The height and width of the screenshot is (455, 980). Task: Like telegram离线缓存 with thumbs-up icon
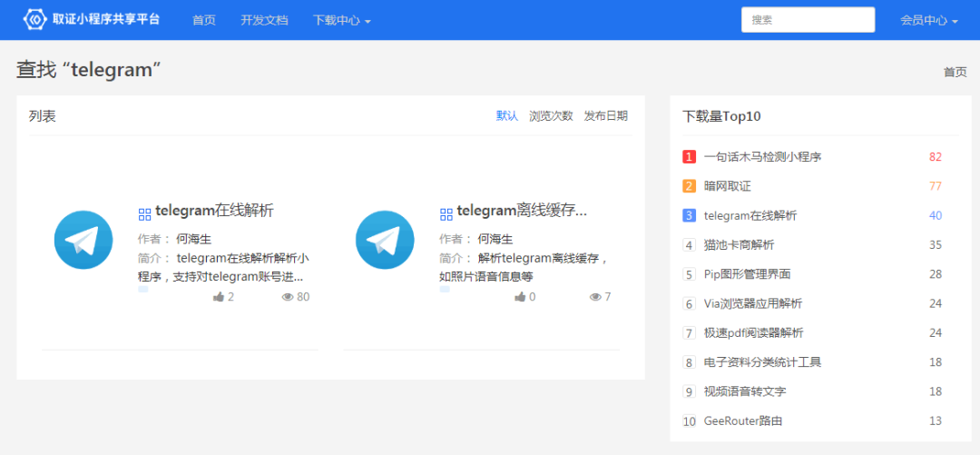click(520, 297)
